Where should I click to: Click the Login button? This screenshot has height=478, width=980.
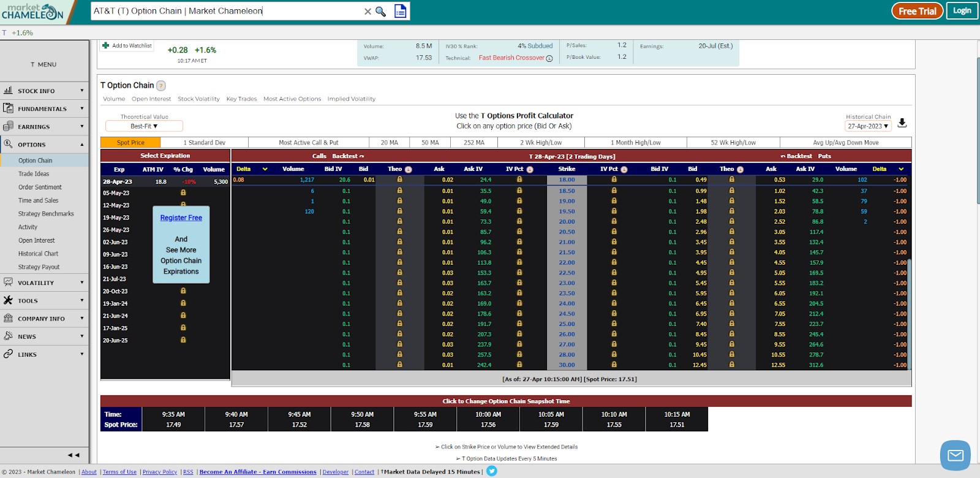click(962, 10)
